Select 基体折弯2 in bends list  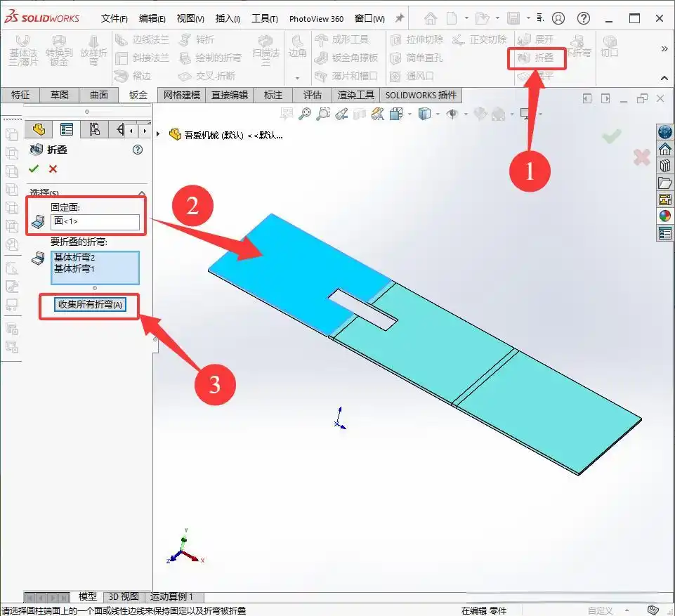tap(74, 257)
